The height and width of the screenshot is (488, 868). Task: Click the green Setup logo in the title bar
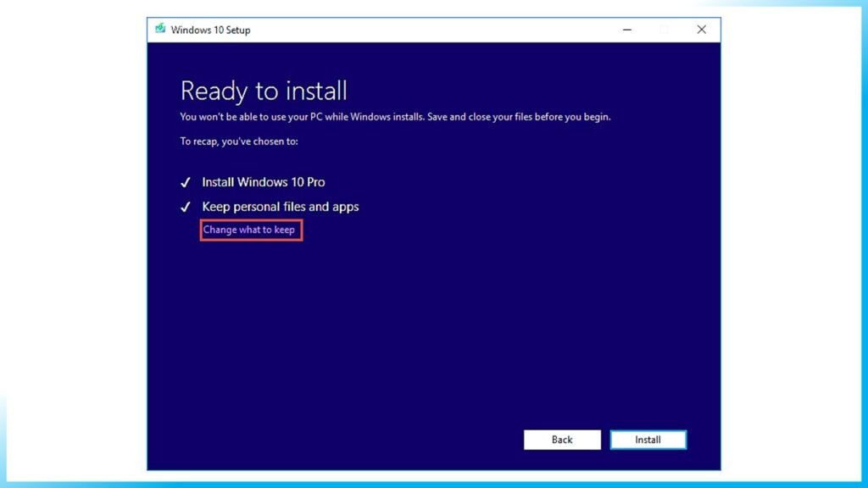(x=161, y=29)
